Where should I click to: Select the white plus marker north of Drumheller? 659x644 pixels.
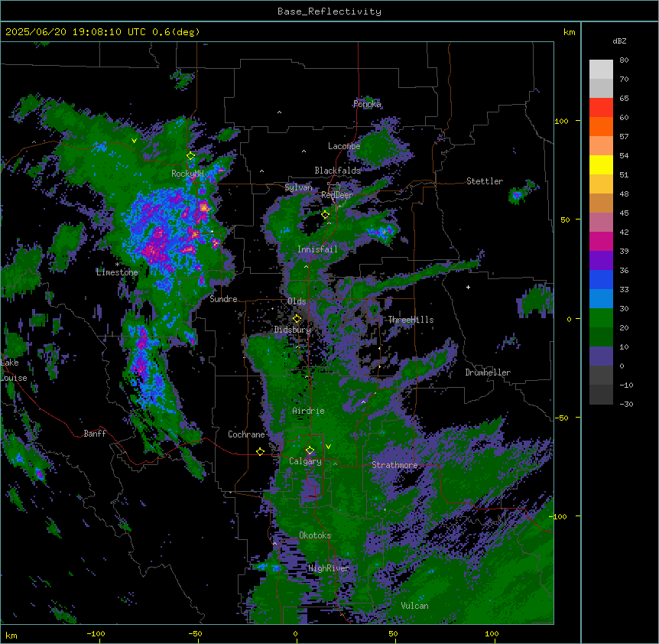[468, 287]
